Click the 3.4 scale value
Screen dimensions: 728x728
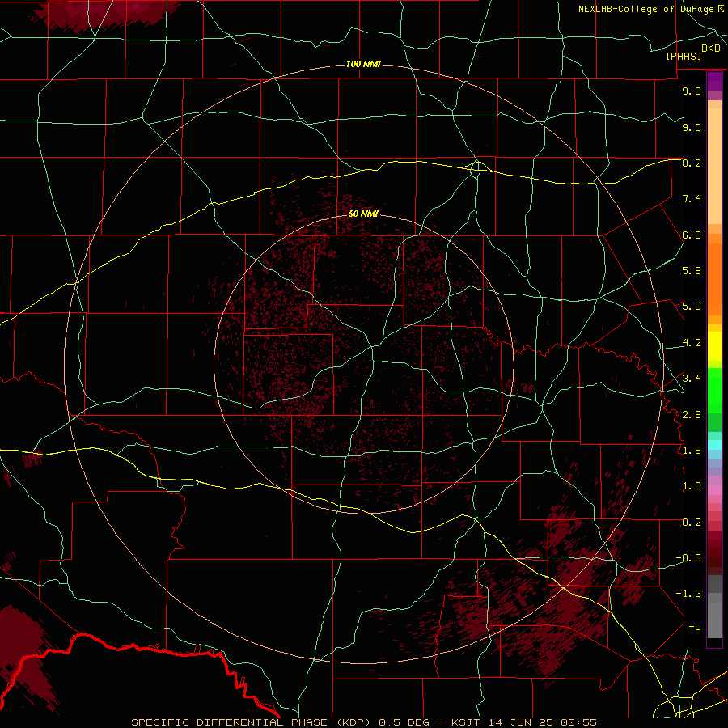[x=692, y=379]
